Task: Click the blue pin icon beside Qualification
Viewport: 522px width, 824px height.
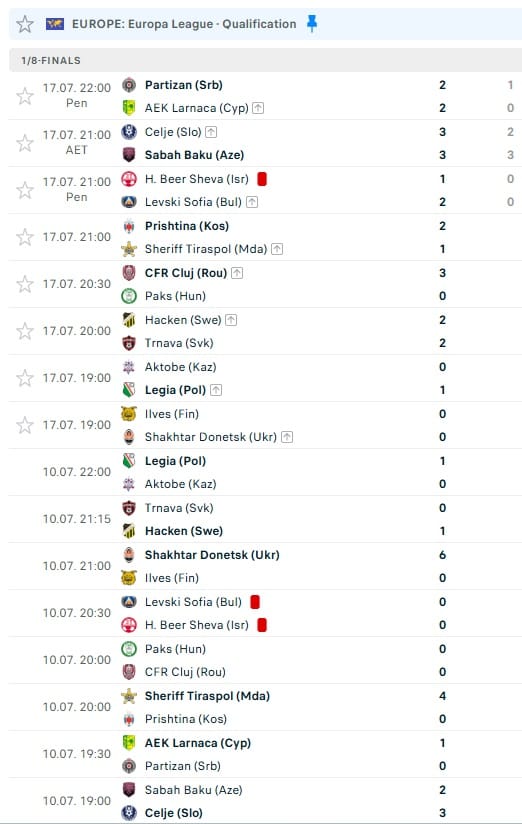Action: (x=312, y=24)
